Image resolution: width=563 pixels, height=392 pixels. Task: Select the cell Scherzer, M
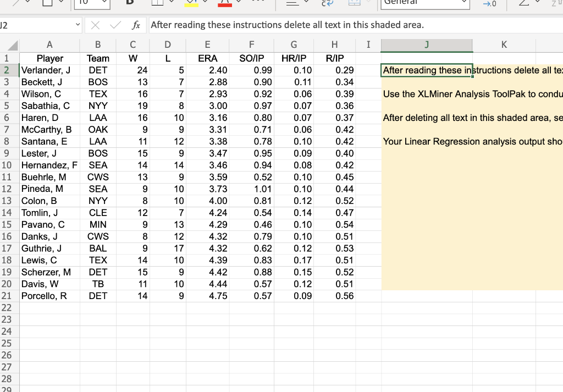(49, 272)
